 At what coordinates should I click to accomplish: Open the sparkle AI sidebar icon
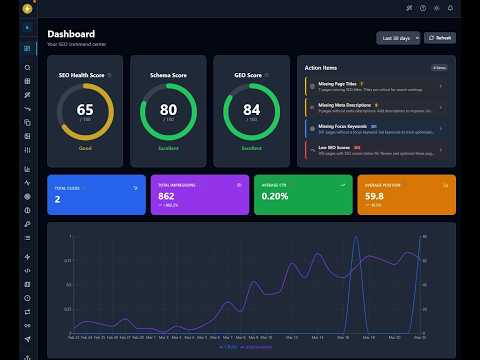(27, 257)
